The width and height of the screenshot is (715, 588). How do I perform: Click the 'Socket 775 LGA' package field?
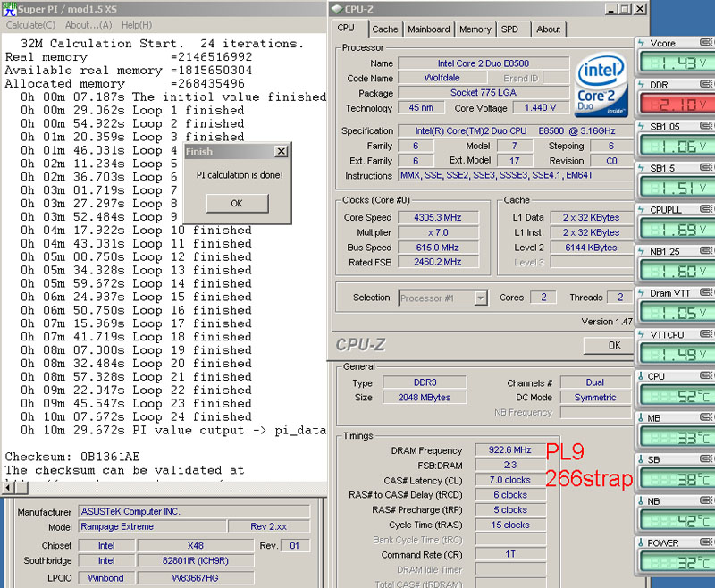[x=484, y=93]
